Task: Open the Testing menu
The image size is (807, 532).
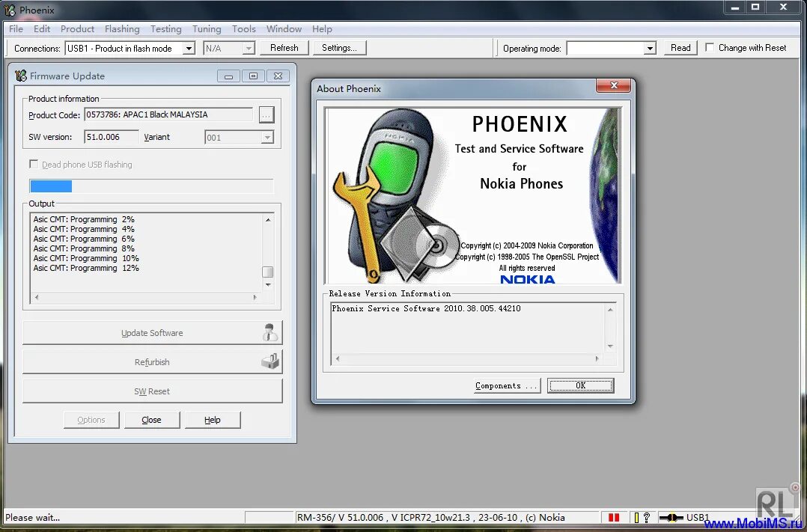Action: (x=165, y=29)
